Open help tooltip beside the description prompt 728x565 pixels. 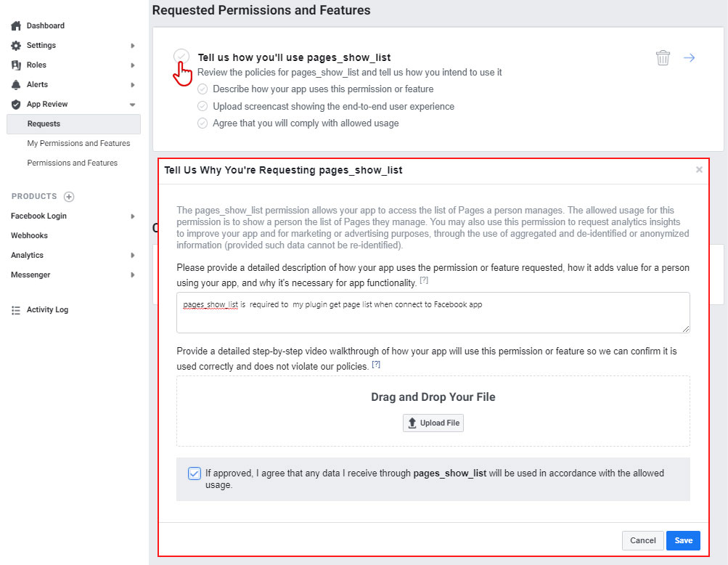424,280
